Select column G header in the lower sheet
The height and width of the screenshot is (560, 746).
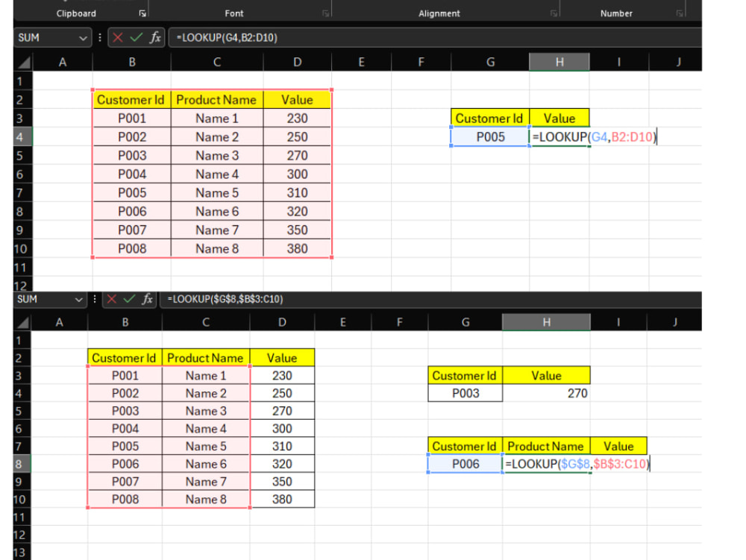point(466,322)
